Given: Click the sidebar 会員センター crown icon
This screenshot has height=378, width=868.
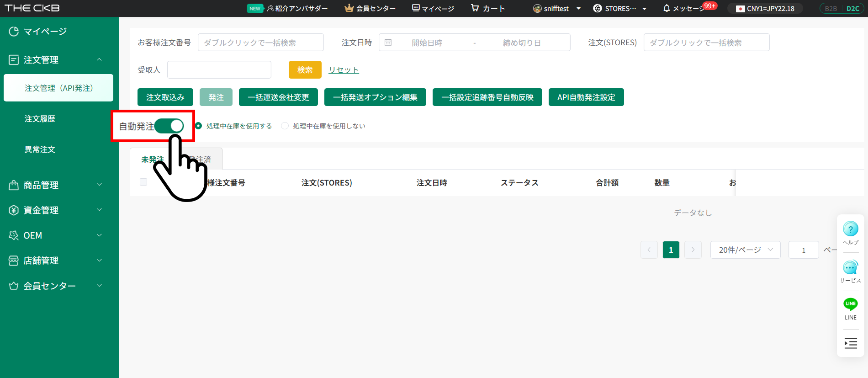Looking at the screenshot, I should (x=14, y=286).
